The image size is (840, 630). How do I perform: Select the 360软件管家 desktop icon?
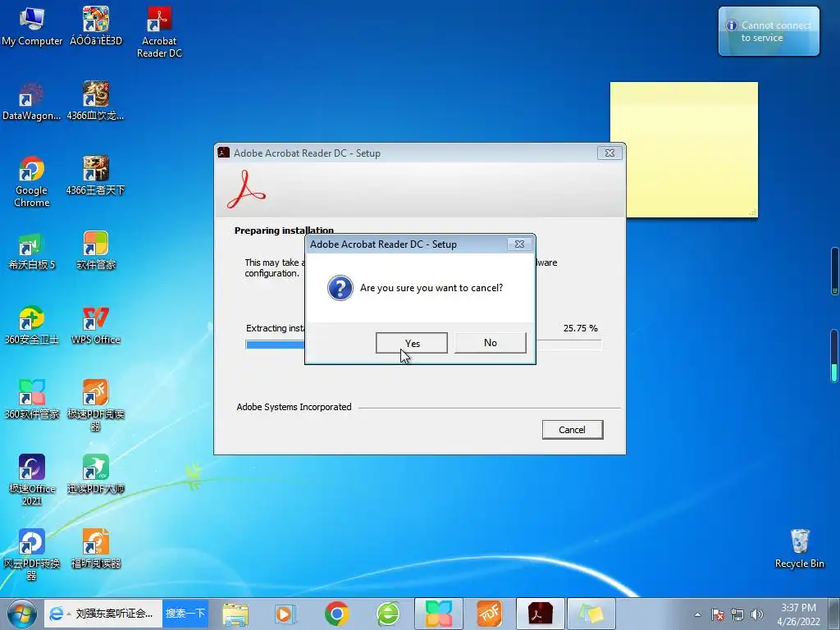(x=32, y=399)
